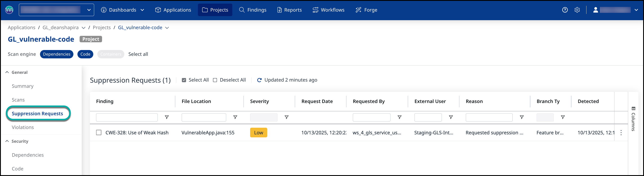Check the CWE-328 finding row checkbox
The image size is (644, 176).
[99, 132]
